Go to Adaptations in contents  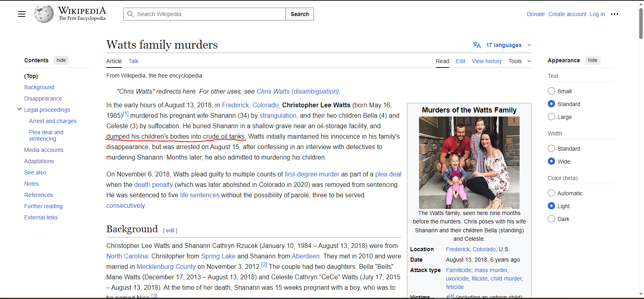tap(39, 161)
